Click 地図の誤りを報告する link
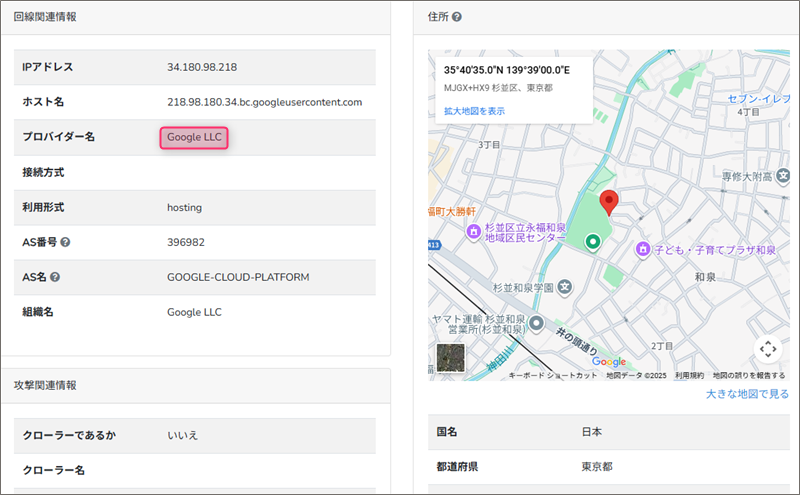 [748, 375]
